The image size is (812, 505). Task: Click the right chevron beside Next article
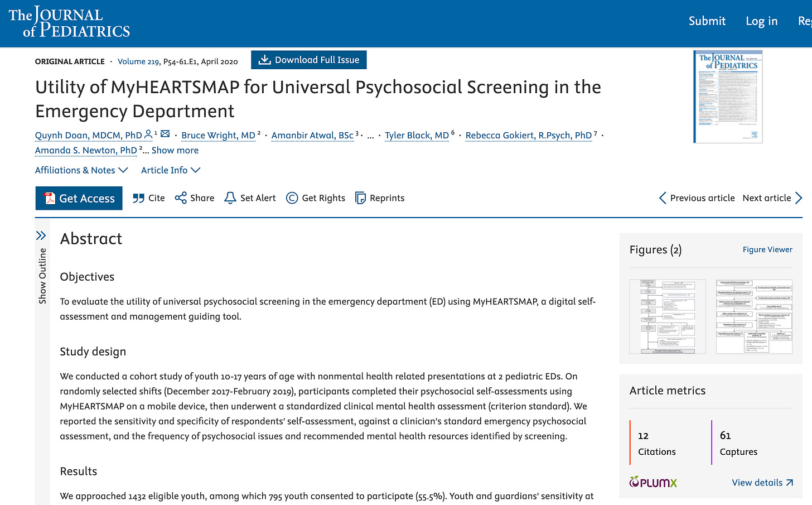click(799, 198)
